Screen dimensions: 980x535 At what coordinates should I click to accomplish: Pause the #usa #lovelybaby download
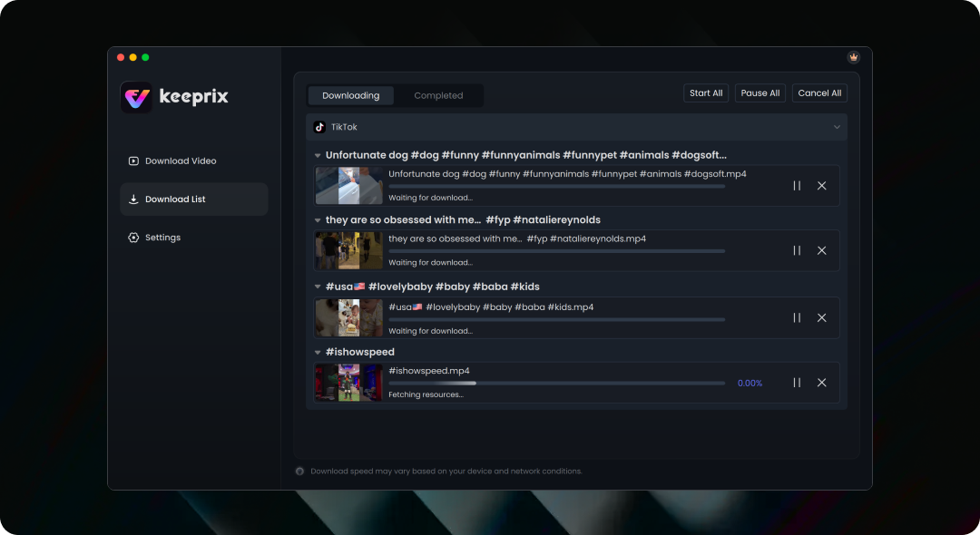[x=797, y=317]
